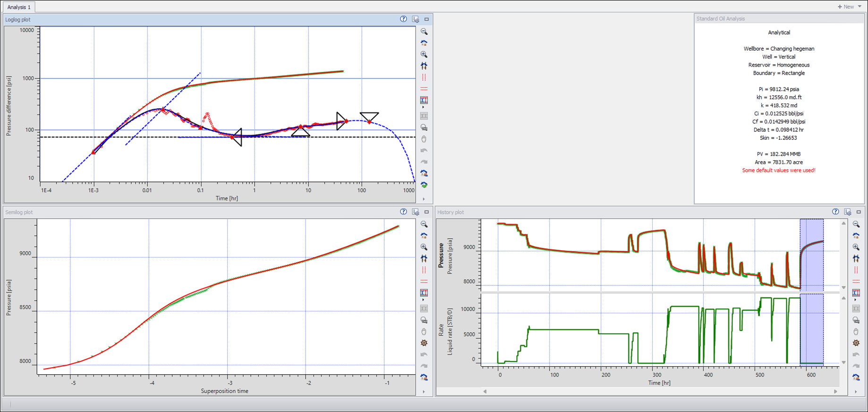Click the 'Boundary = Rectangle' line

tap(779, 73)
